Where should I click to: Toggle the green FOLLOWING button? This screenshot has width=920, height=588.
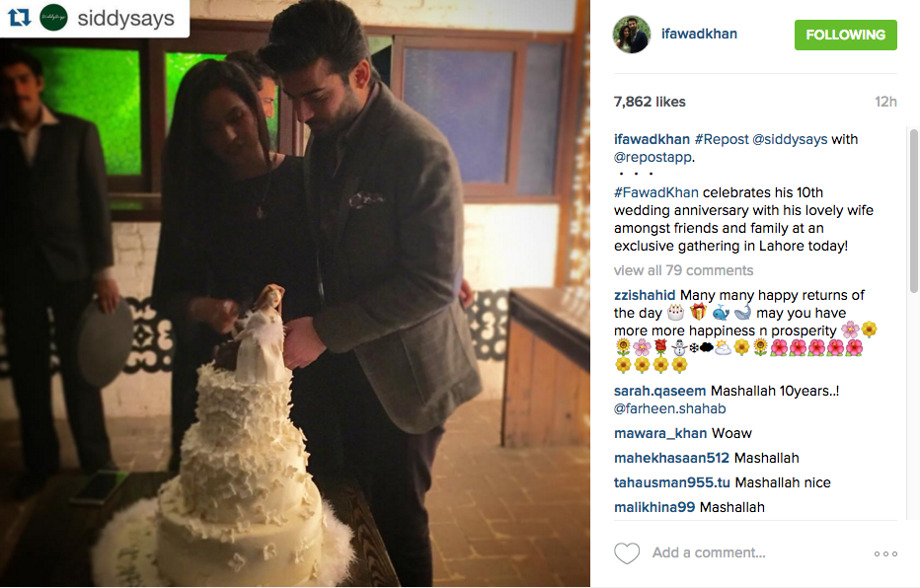click(846, 35)
